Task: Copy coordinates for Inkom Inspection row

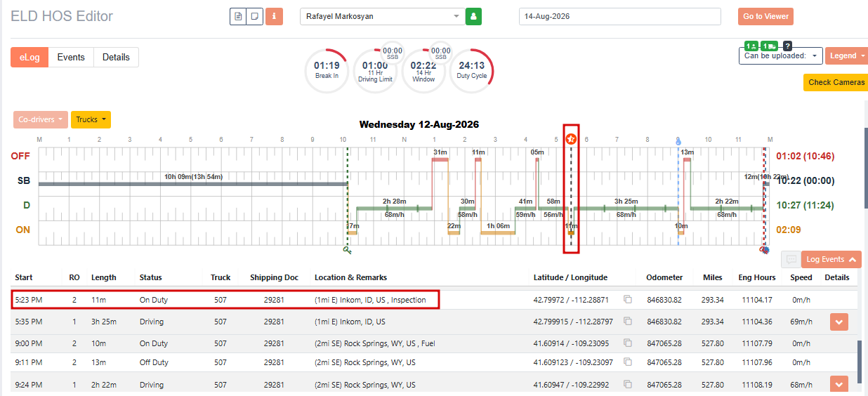Action: 628,300
